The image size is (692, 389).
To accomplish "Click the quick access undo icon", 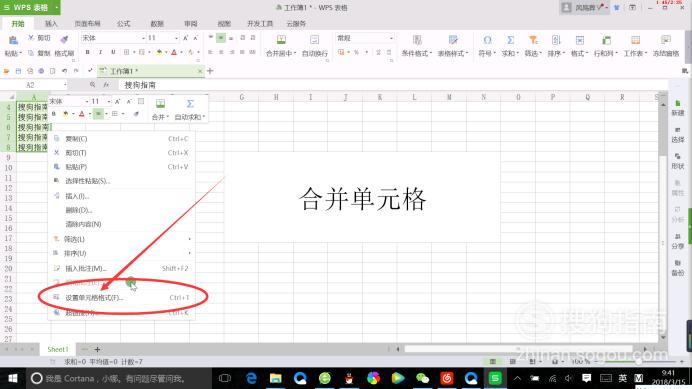I will tap(64, 71).
